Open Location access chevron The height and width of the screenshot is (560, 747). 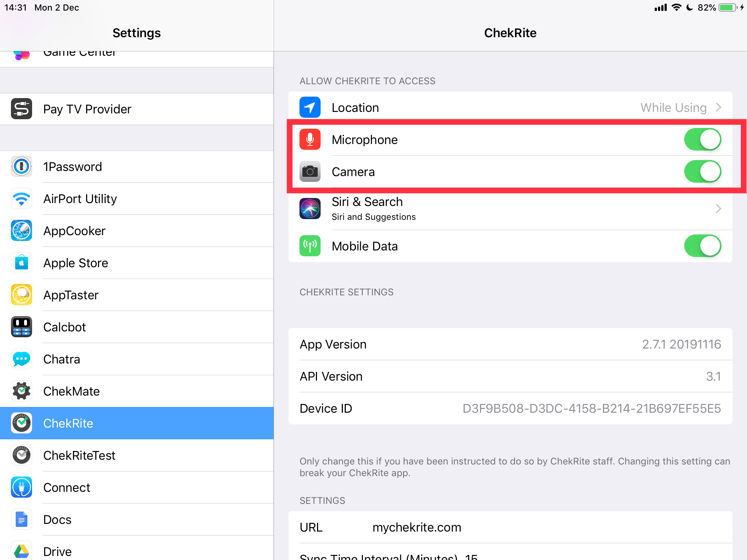pyautogui.click(x=718, y=107)
